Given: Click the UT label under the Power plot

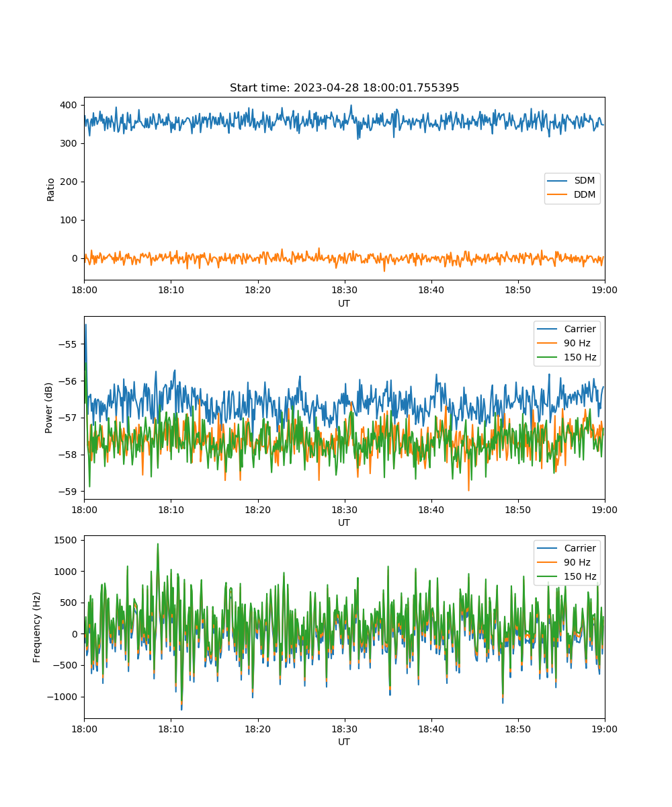Looking at the screenshot, I should tap(344, 523).
